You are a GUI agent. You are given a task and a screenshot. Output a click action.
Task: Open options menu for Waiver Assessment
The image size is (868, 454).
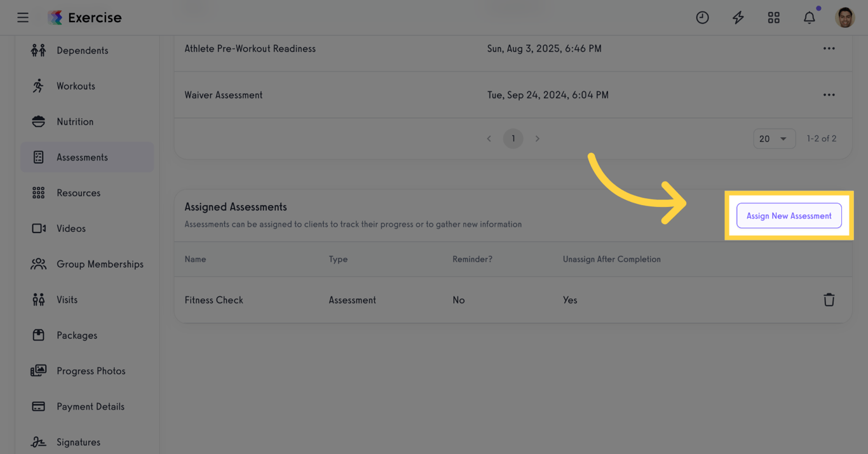tap(829, 94)
